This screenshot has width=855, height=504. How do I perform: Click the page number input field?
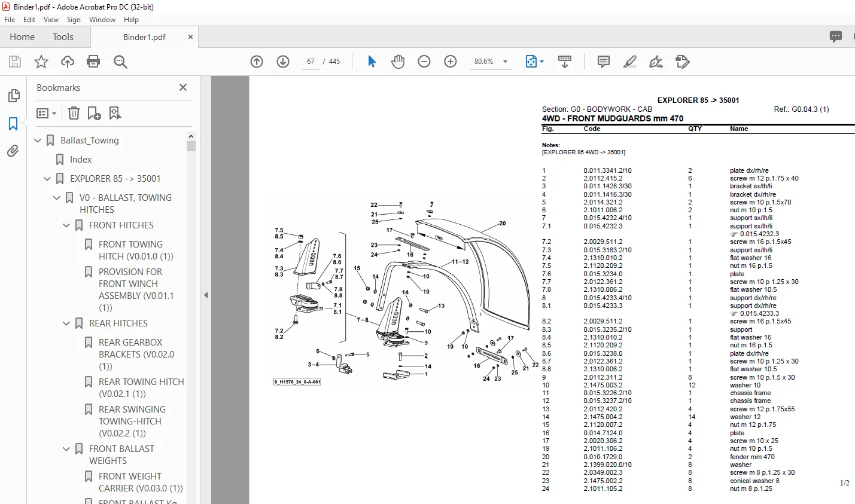(311, 62)
